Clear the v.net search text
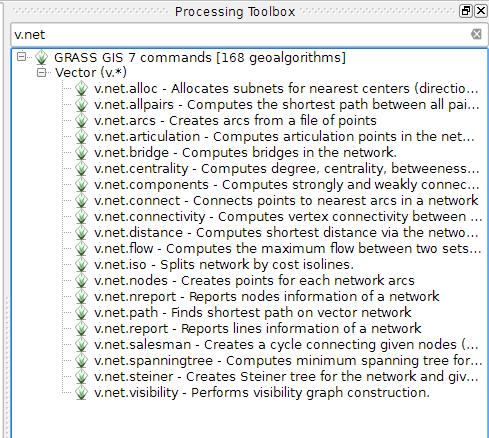The height and width of the screenshot is (438, 489). (476, 34)
